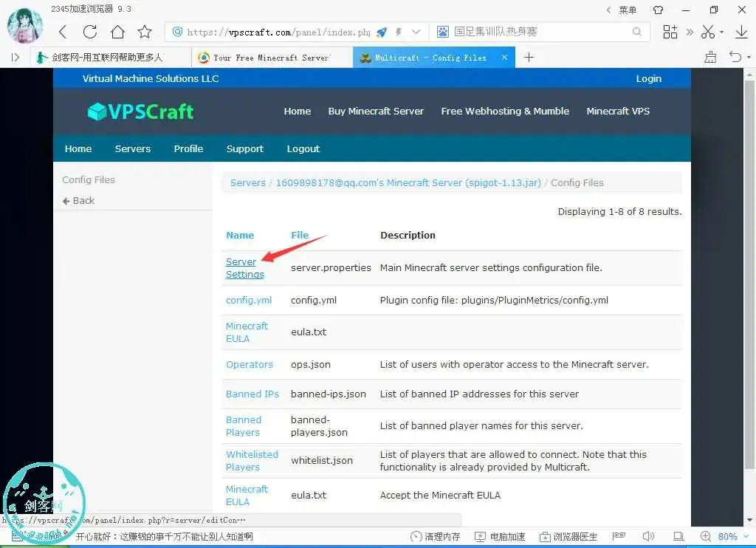This screenshot has height=548, width=756.
Task: Go back using browser back arrow
Action: point(63,32)
